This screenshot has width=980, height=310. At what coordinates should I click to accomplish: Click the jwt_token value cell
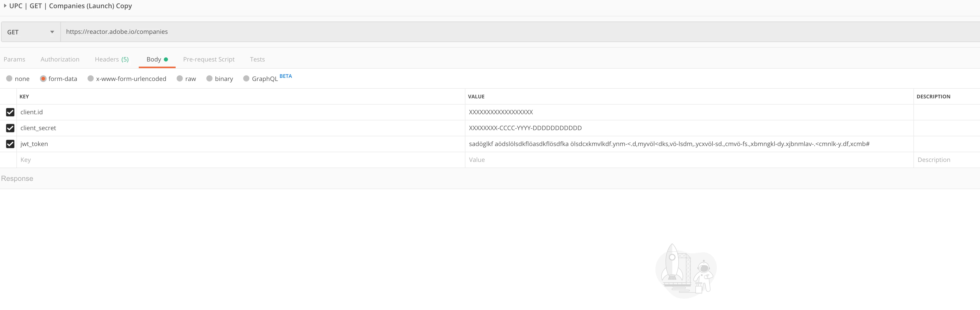coord(669,144)
